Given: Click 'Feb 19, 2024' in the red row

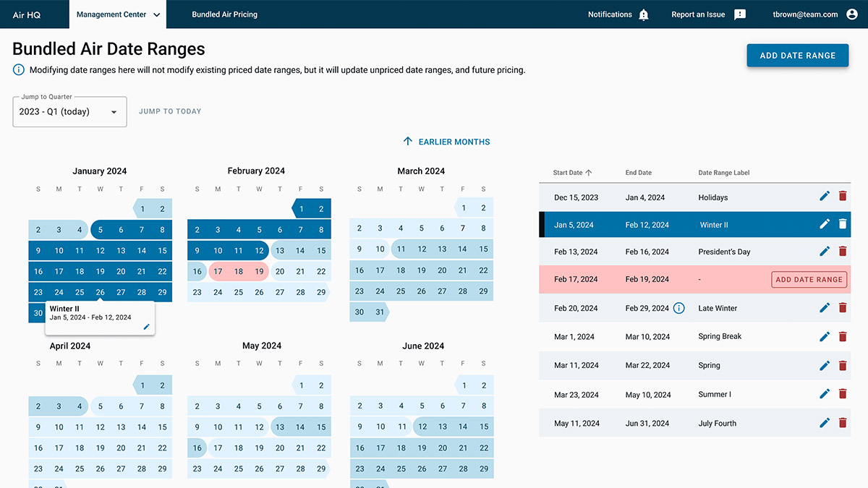Looking at the screenshot, I should 647,280.
